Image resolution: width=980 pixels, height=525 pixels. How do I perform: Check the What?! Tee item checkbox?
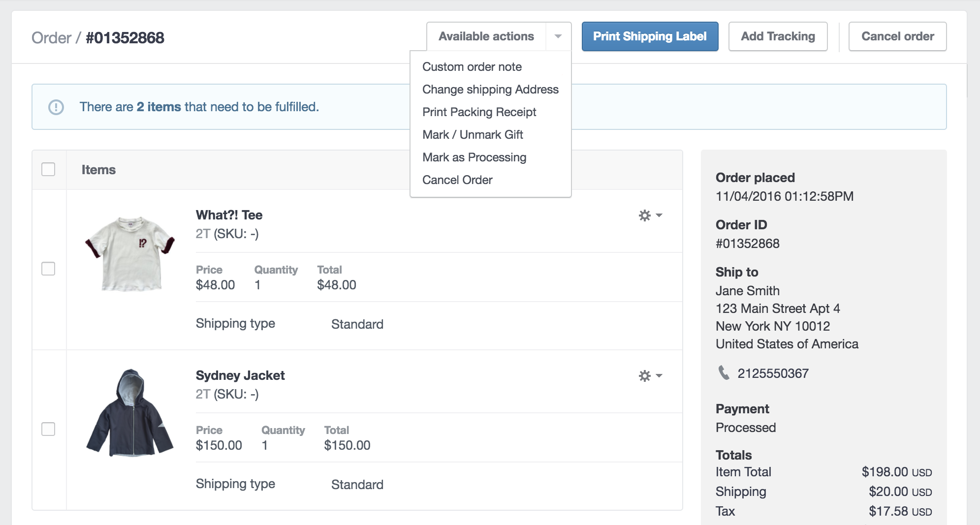[x=48, y=269]
